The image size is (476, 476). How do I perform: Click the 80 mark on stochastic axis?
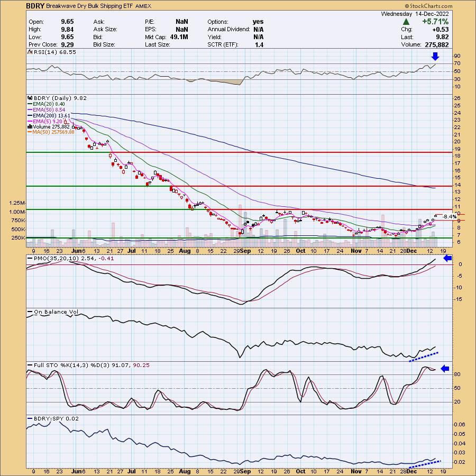click(x=457, y=374)
